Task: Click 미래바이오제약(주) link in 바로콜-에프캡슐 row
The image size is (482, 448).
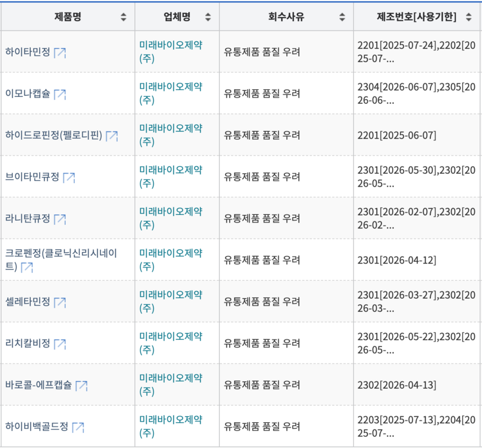Action: tap(170, 385)
